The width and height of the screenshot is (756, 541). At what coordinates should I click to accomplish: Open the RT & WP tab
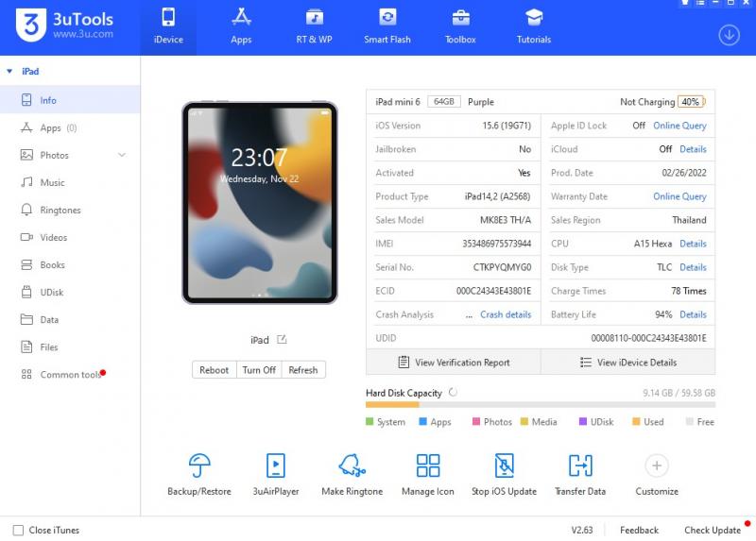[x=314, y=27]
